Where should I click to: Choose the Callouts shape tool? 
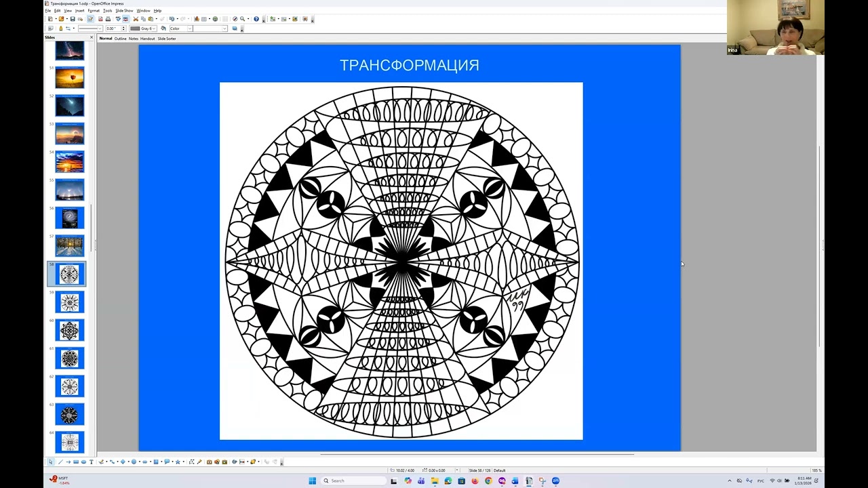[167, 462]
